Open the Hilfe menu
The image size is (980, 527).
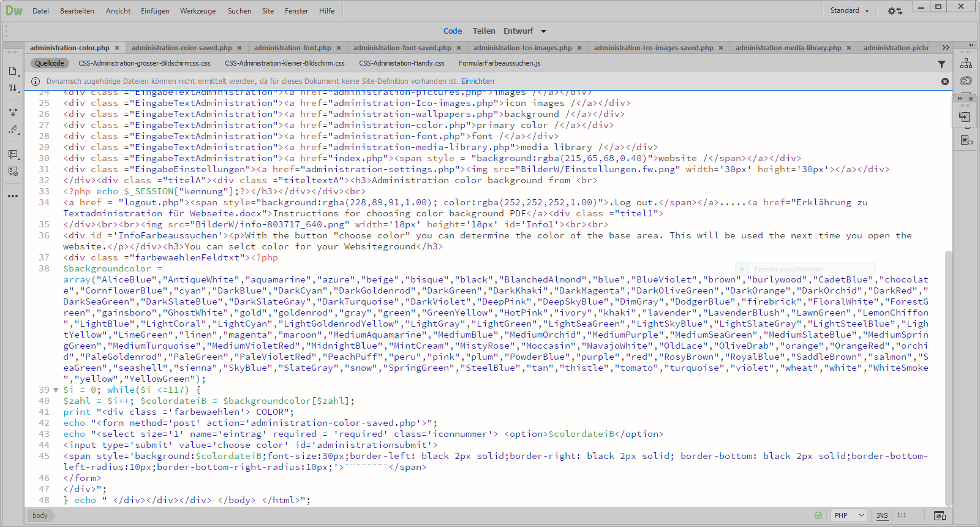[x=327, y=11]
